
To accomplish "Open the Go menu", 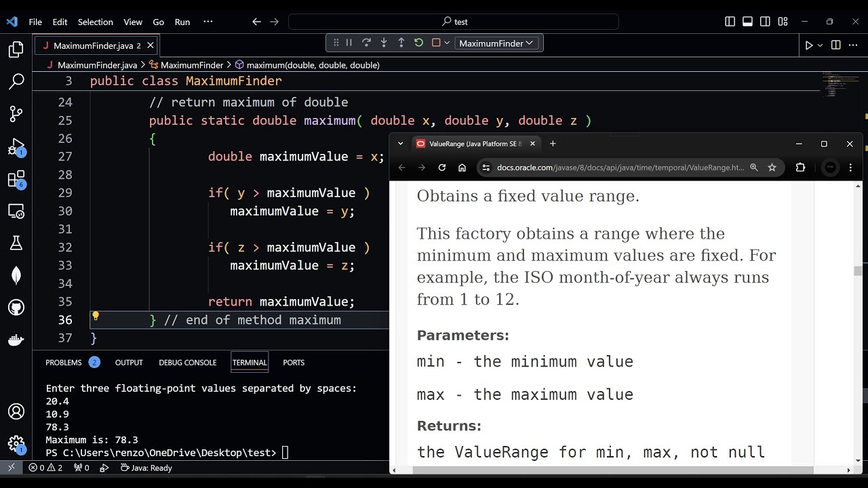I will tap(159, 22).
